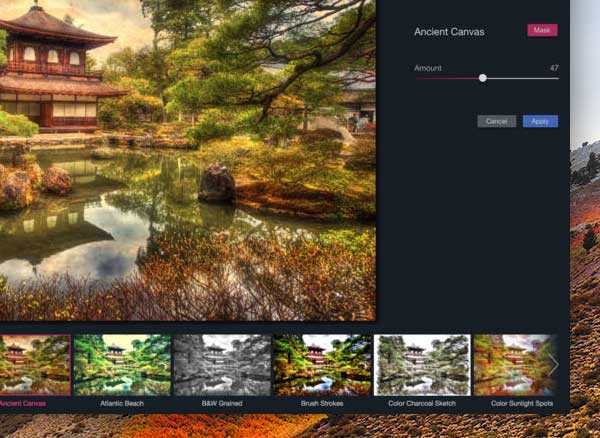Select the Color Charcoal Sketch preset thumbnail
The width and height of the screenshot is (600, 438).
(422, 365)
